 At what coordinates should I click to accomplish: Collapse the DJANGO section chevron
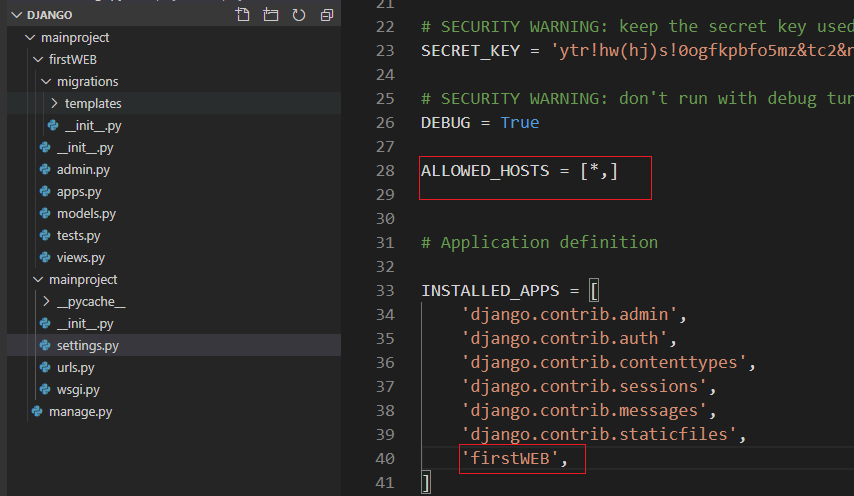17,15
